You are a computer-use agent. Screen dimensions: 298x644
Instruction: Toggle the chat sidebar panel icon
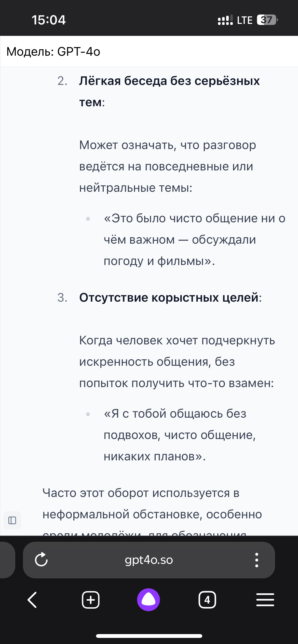(12, 520)
